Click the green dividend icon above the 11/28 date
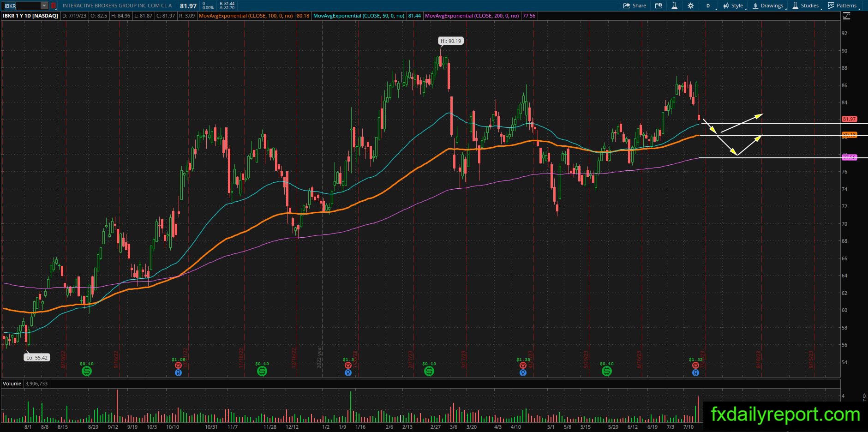The width and height of the screenshot is (868, 432). click(262, 371)
